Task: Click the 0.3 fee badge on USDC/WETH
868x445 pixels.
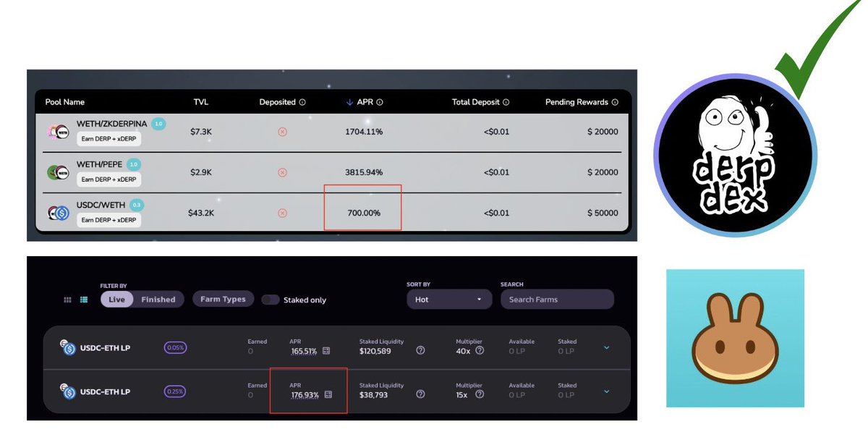Action: pos(136,205)
